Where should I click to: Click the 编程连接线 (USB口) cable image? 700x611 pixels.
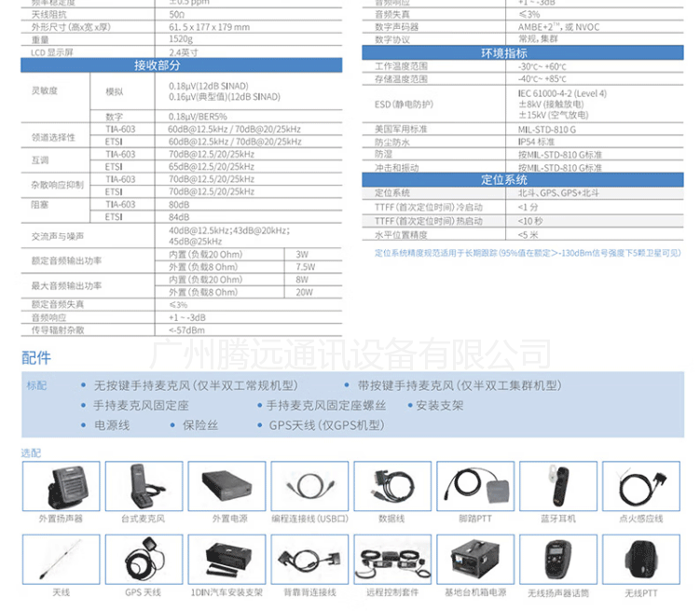[x=309, y=486]
